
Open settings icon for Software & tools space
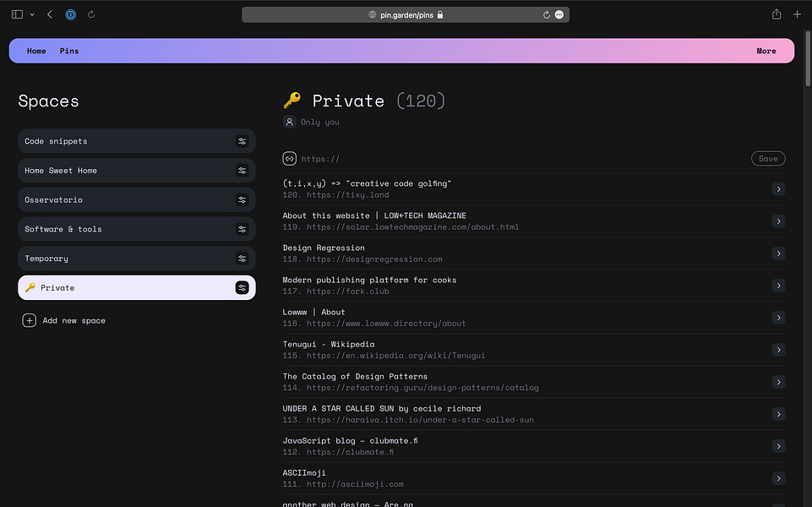pos(242,229)
